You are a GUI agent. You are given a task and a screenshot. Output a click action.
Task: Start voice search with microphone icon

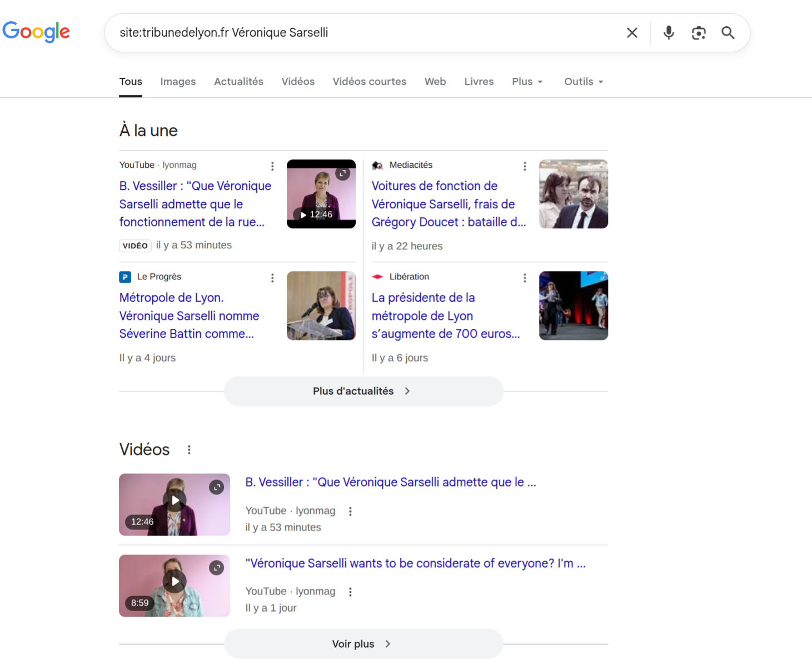669,33
